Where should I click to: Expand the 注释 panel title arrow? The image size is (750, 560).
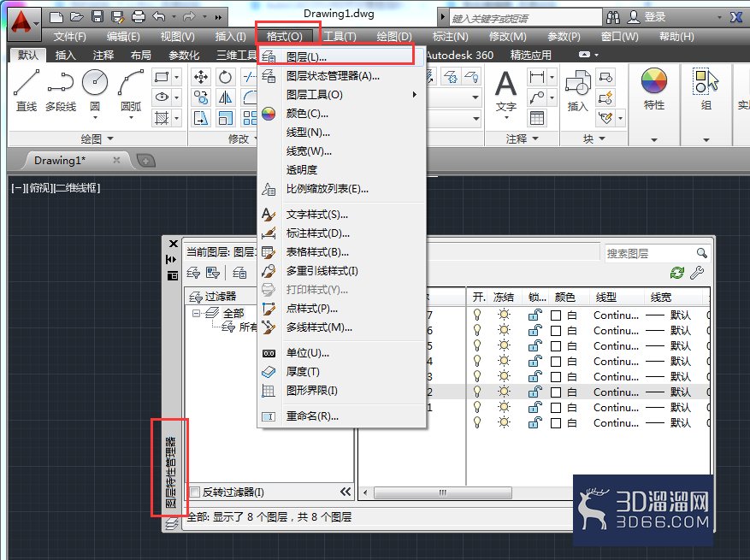pyautogui.click(x=535, y=139)
